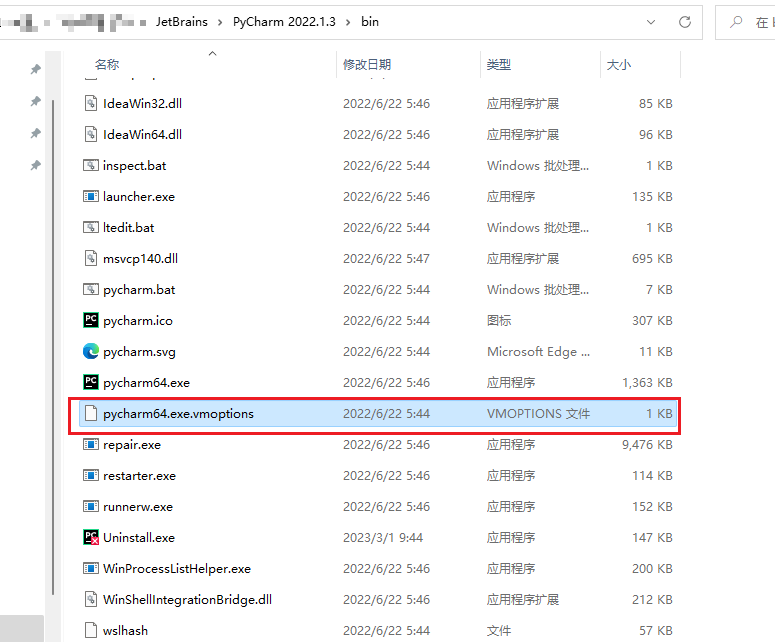Click the search magnifier icon
775x642 pixels.
coord(736,22)
